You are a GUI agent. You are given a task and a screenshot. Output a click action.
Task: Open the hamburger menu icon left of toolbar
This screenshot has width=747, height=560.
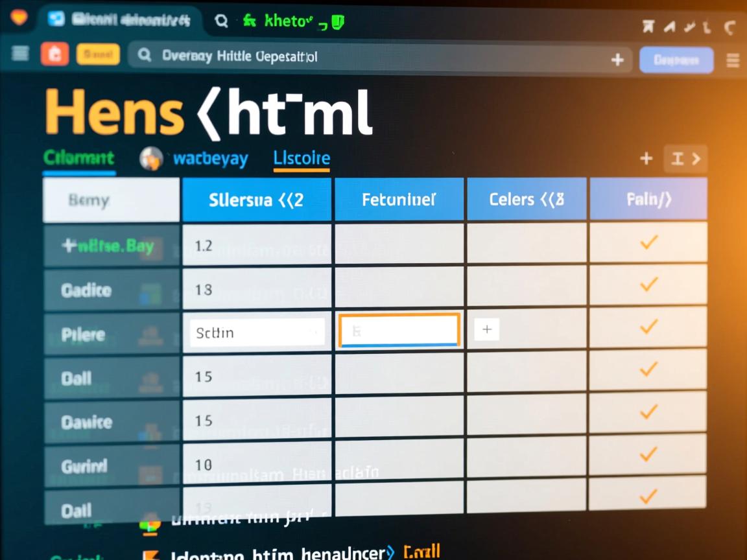[21, 54]
